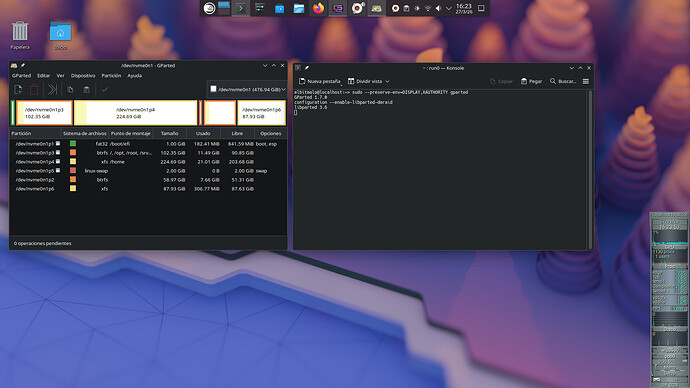Click the volume speaker tray icon
This screenshot has width=690, height=388.
coord(438,8)
